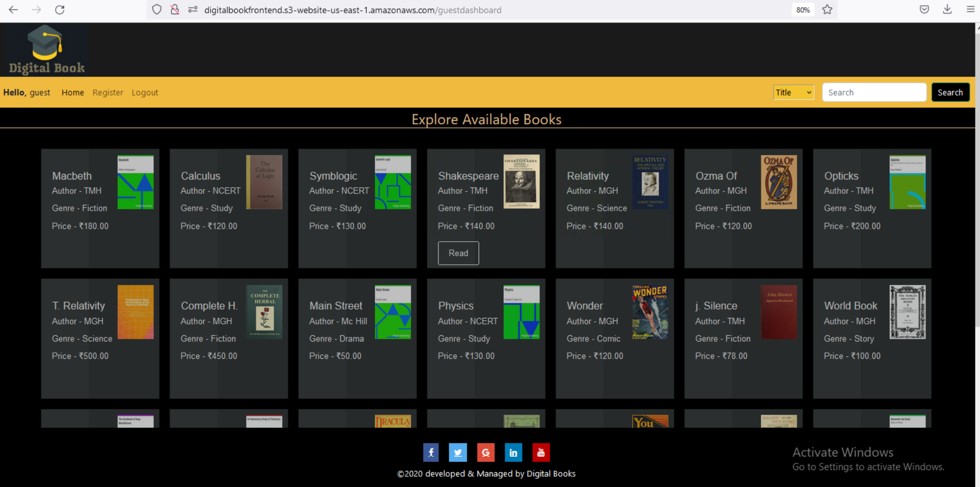
Task: Bookmark this page with the star icon
Action: [x=828, y=9]
